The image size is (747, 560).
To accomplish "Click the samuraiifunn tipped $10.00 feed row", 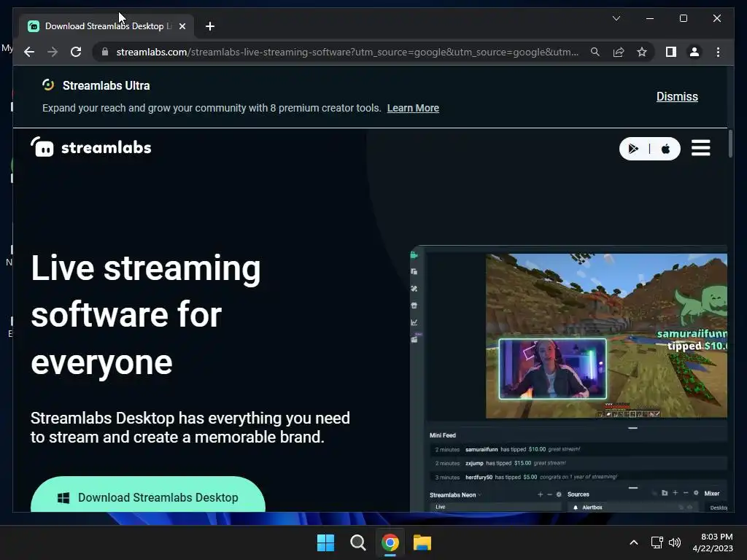I will pos(578,449).
